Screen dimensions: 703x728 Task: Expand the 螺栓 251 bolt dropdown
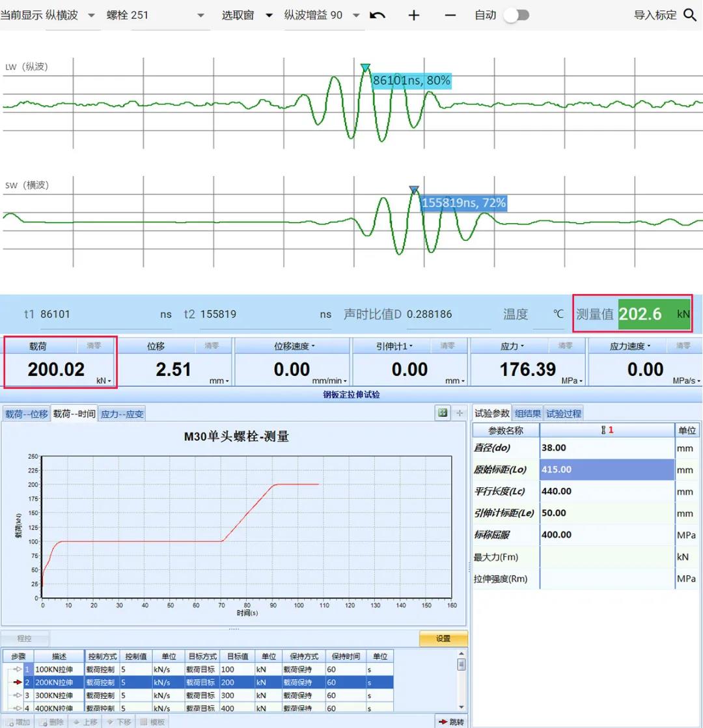pyautogui.click(x=200, y=15)
